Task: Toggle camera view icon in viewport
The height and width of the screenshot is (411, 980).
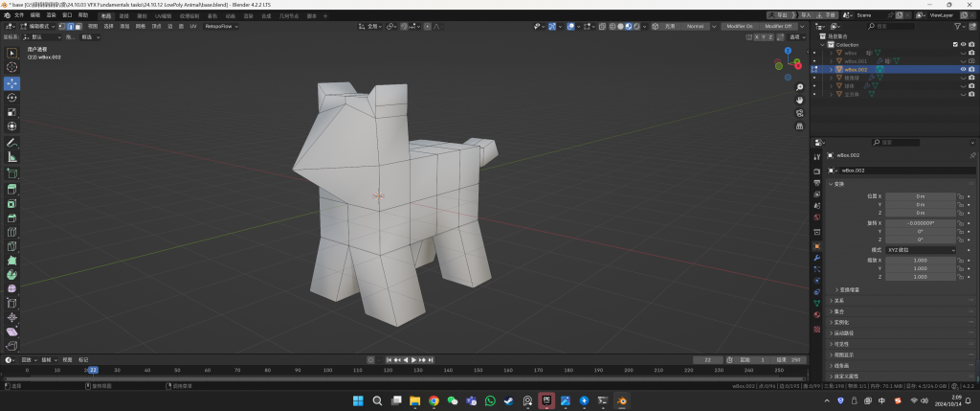Action: pyautogui.click(x=800, y=113)
